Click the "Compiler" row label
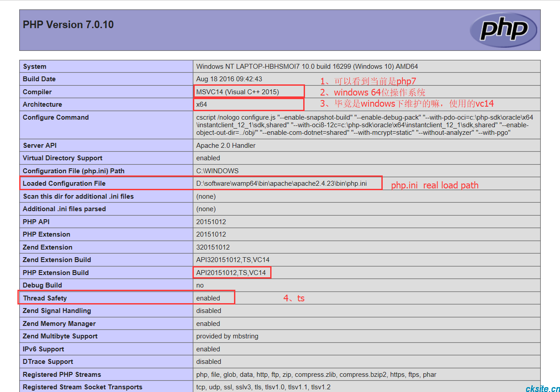The width and height of the screenshot is (560, 392). point(38,92)
